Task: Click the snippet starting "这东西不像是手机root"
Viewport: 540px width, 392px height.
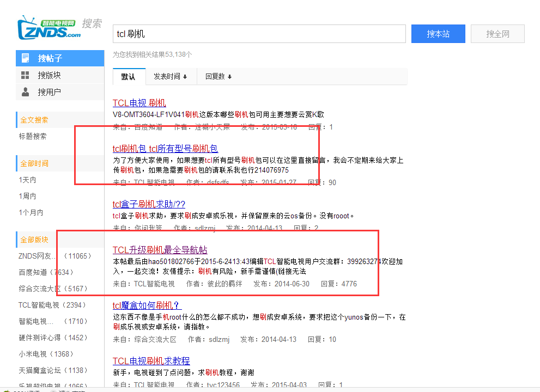Action: [x=259, y=321]
